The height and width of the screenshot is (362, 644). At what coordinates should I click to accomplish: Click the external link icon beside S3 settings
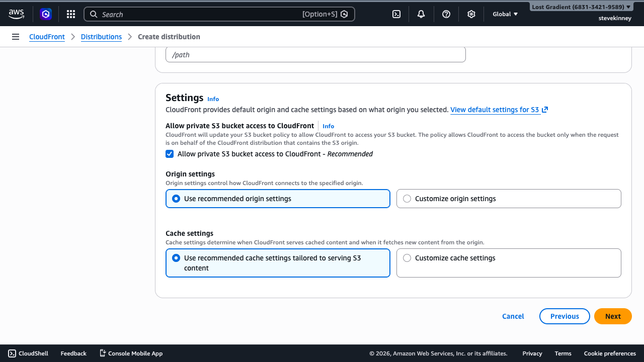coord(545,110)
